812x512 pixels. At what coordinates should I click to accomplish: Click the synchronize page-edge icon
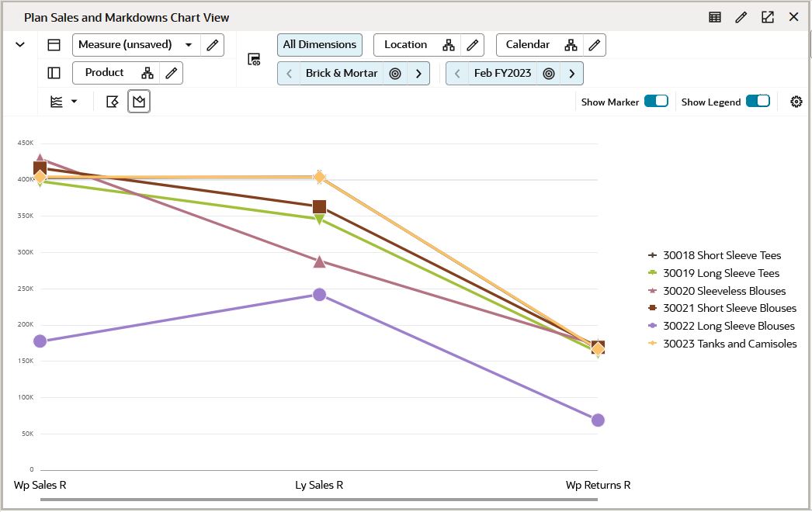coord(254,60)
